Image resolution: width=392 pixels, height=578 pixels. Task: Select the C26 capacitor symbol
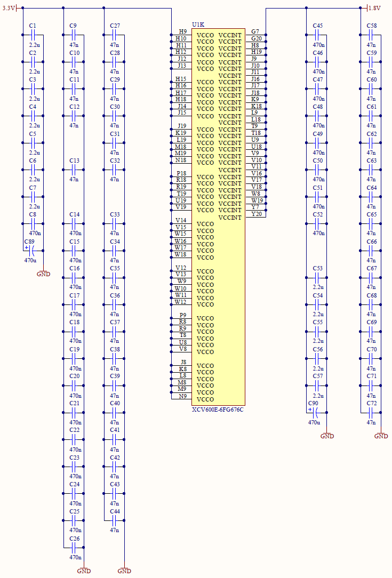[x=74, y=548]
